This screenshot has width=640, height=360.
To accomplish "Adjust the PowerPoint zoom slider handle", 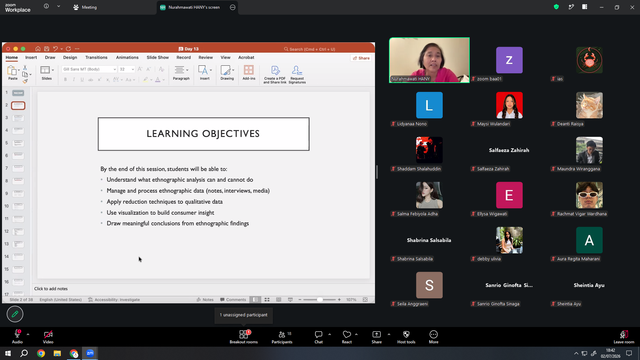I will tap(320, 300).
